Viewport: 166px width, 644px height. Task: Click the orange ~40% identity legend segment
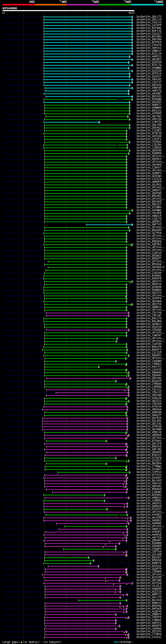tap(51, 5)
